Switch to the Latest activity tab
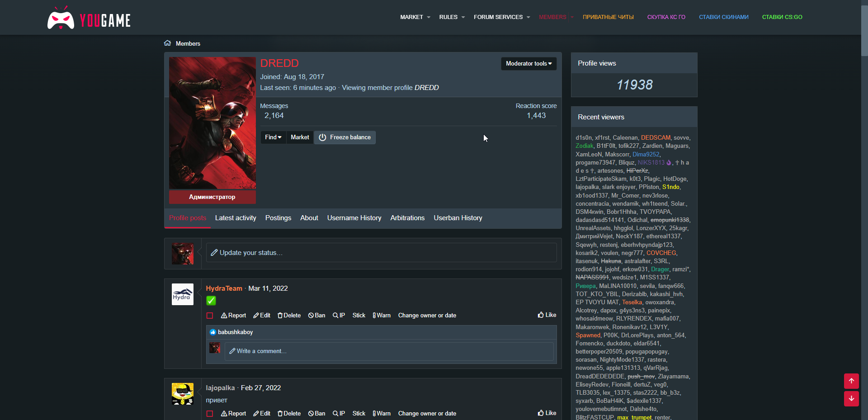Image resolution: width=868 pixels, height=420 pixels. coord(236,218)
